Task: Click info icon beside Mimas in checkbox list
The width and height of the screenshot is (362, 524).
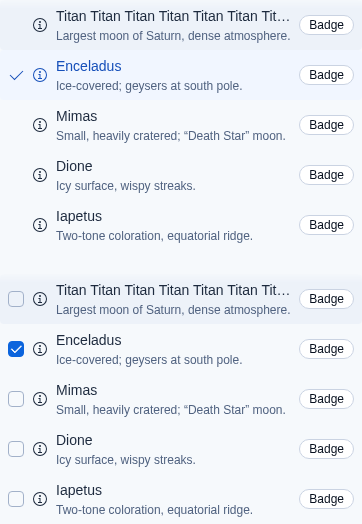Action: click(40, 399)
